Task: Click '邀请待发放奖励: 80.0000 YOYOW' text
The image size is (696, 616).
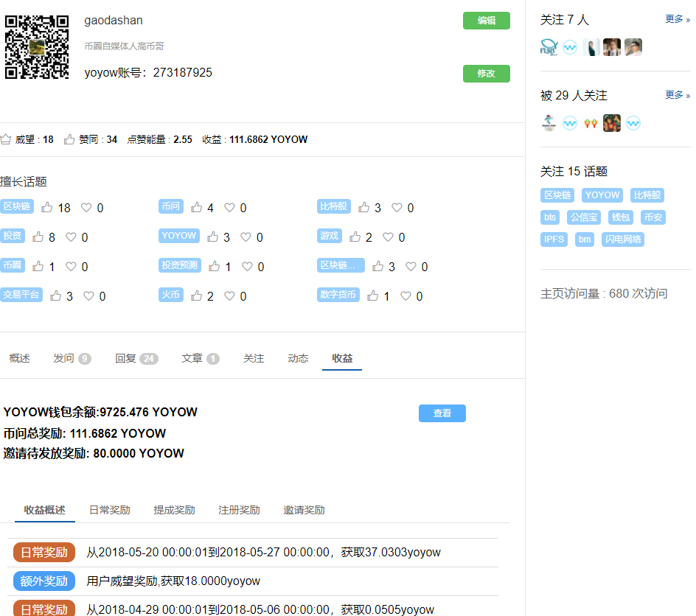Action: point(94,453)
